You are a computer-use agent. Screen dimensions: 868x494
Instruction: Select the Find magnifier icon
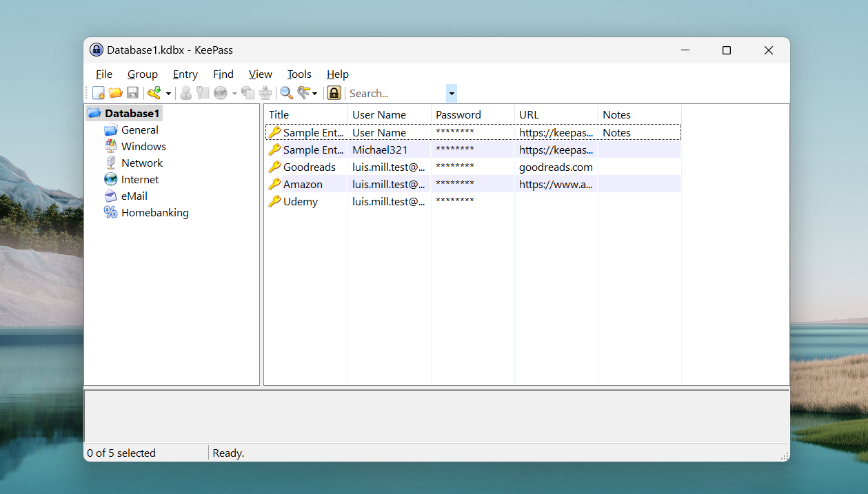point(285,92)
